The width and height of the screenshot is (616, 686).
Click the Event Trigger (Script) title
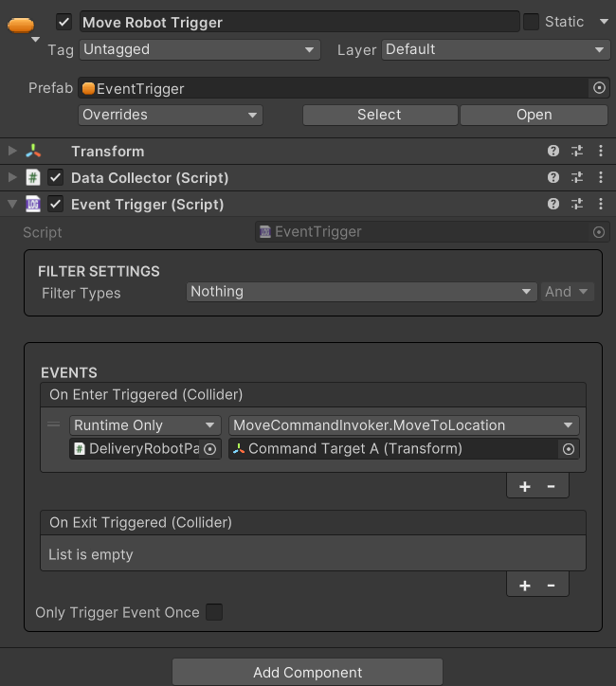coord(148,205)
